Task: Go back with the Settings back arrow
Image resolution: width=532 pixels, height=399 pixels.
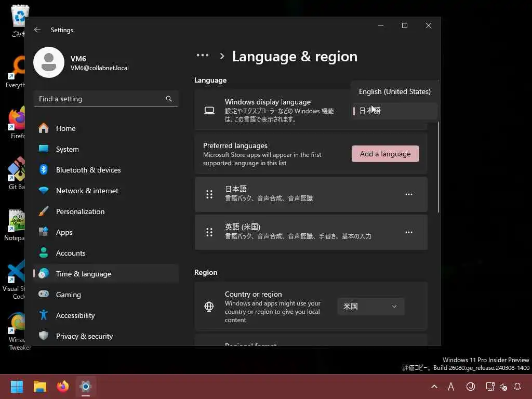Action: tap(37, 30)
